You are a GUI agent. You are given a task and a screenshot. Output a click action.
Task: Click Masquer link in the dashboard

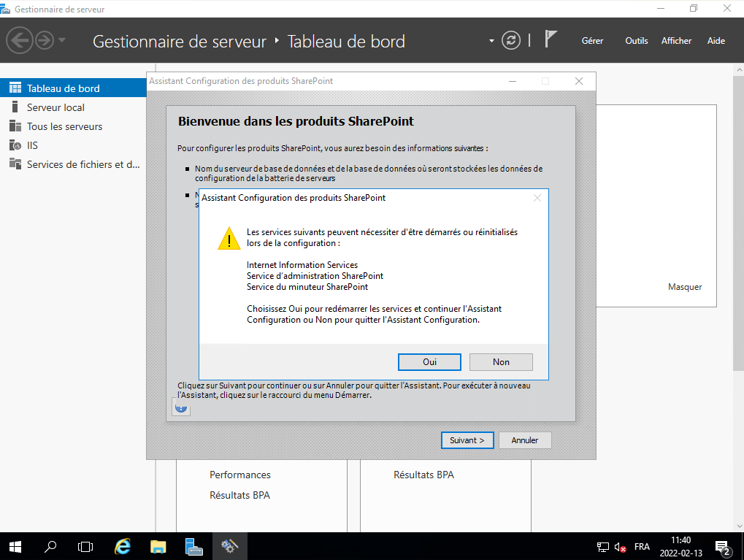click(685, 287)
